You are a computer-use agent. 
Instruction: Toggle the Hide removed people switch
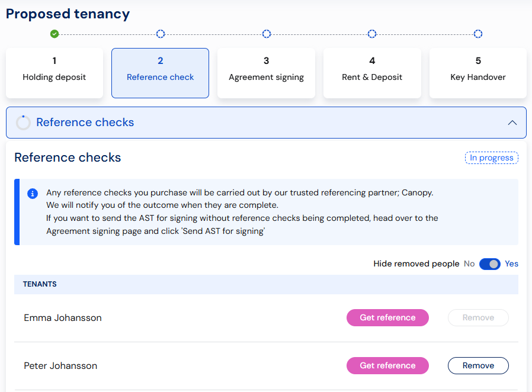(x=489, y=264)
